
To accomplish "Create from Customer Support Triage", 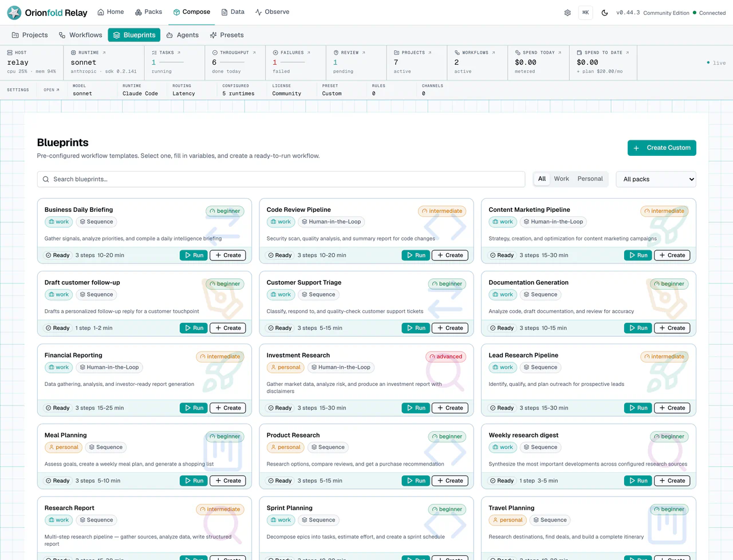I will [x=450, y=328].
